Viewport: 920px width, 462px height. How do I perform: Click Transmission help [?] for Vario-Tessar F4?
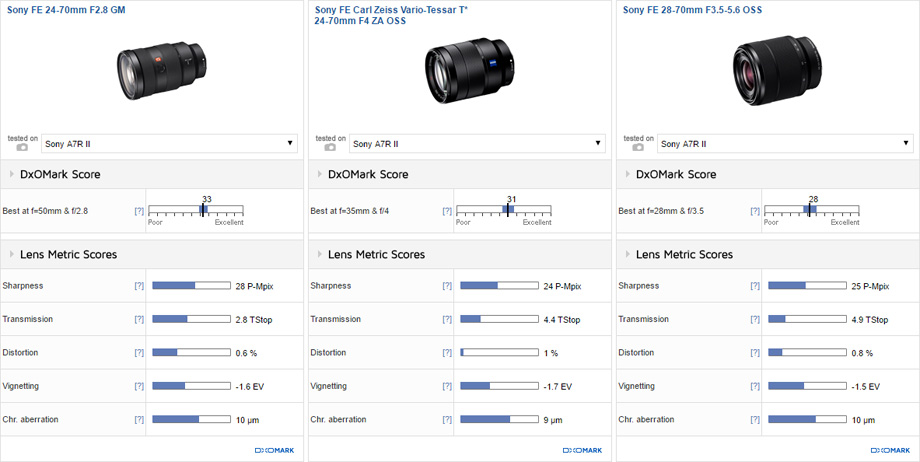click(447, 319)
